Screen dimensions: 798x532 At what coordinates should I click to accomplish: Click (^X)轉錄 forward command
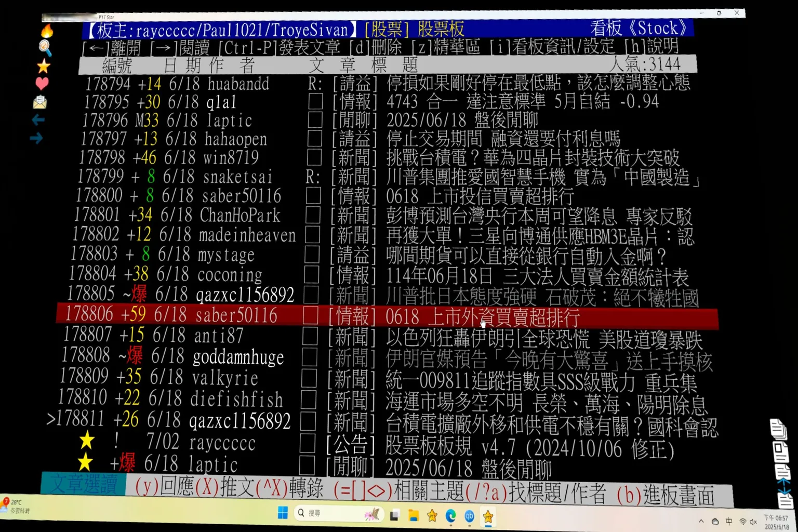pos(290,488)
